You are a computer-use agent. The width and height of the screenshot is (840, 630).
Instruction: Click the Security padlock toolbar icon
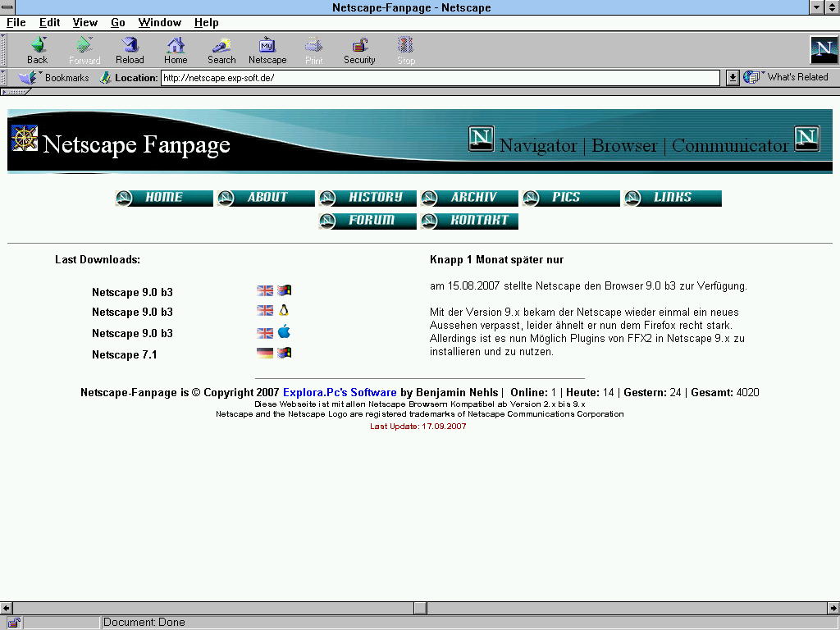coord(359,50)
